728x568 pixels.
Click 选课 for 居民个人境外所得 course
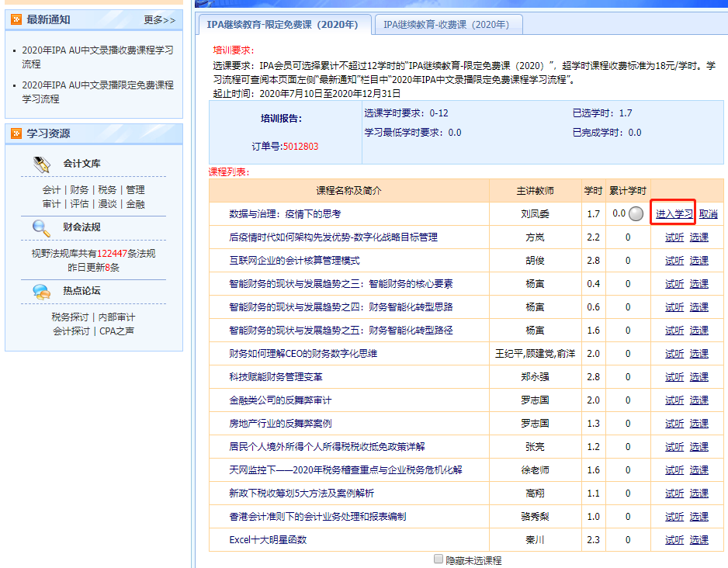(x=699, y=447)
